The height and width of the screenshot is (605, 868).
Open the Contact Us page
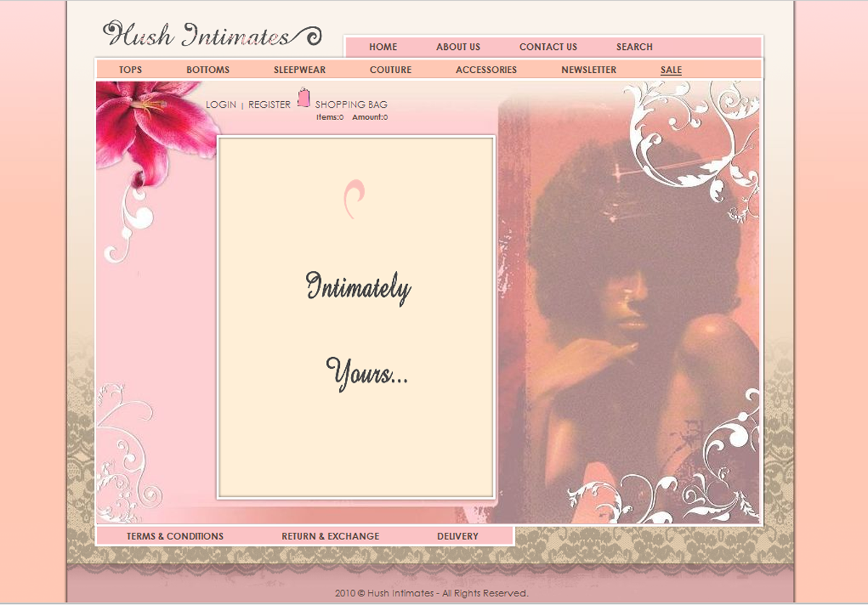pos(548,47)
